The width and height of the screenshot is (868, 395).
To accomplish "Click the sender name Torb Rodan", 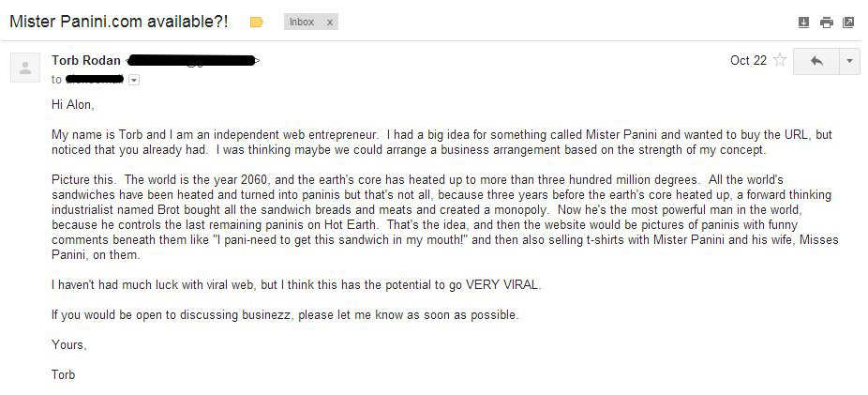I will (86, 60).
